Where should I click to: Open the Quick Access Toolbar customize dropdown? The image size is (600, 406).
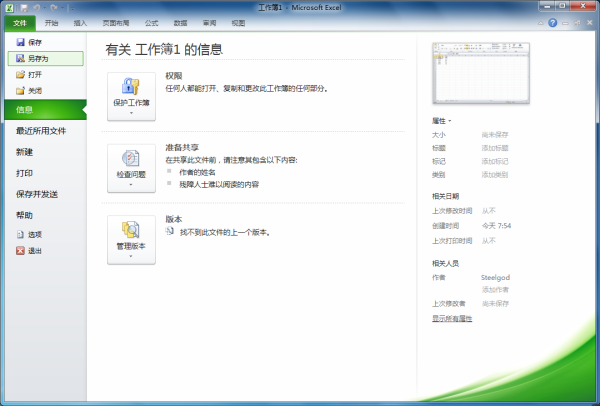click(72, 8)
